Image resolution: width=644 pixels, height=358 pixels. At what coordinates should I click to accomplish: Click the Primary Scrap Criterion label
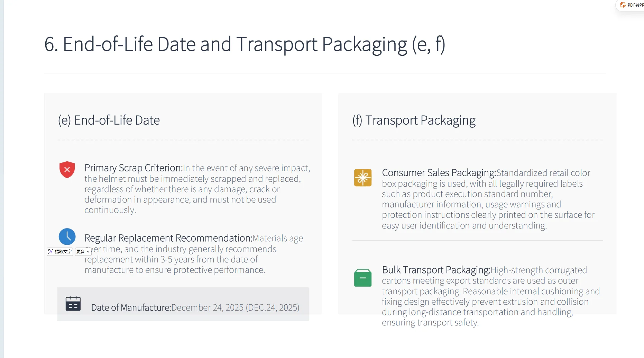[x=134, y=168]
